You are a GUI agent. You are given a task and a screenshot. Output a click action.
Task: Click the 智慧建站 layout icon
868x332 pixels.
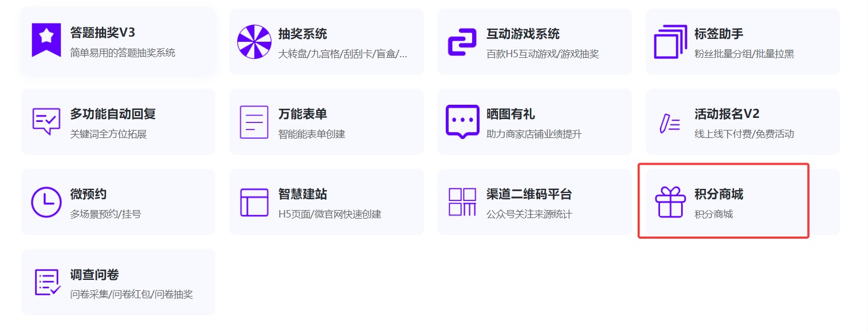254,202
